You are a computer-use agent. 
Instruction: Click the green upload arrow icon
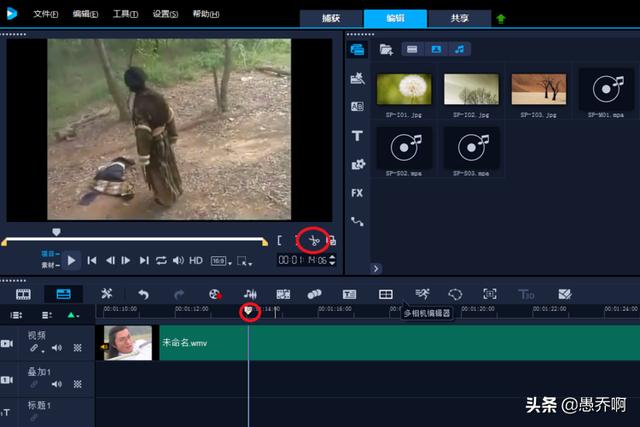(501, 19)
